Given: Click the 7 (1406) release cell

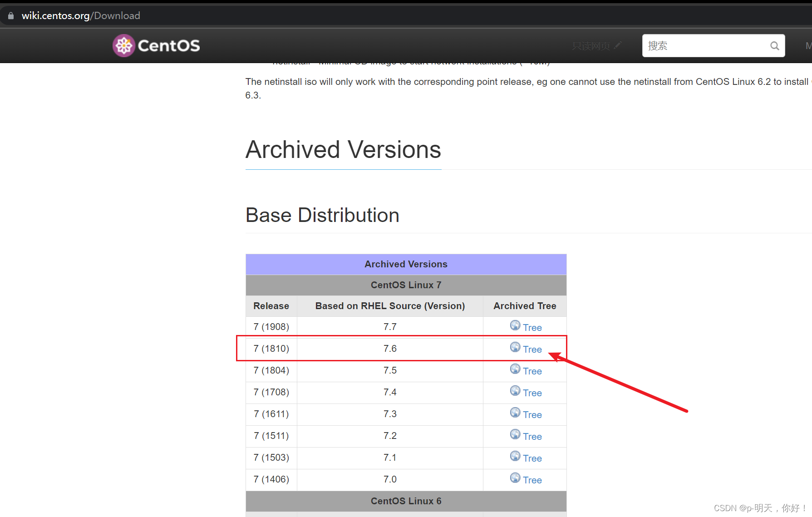Looking at the screenshot, I should coord(271,479).
